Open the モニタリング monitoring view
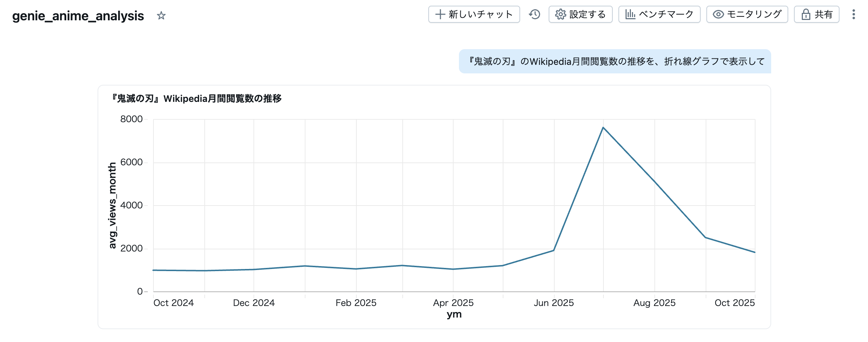This screenshot has height=342, width=868. tap(747, 14)
